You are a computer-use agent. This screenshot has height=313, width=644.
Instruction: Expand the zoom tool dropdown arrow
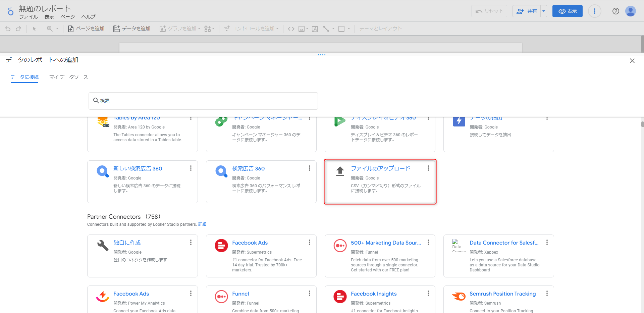click(x=57, y=29)
